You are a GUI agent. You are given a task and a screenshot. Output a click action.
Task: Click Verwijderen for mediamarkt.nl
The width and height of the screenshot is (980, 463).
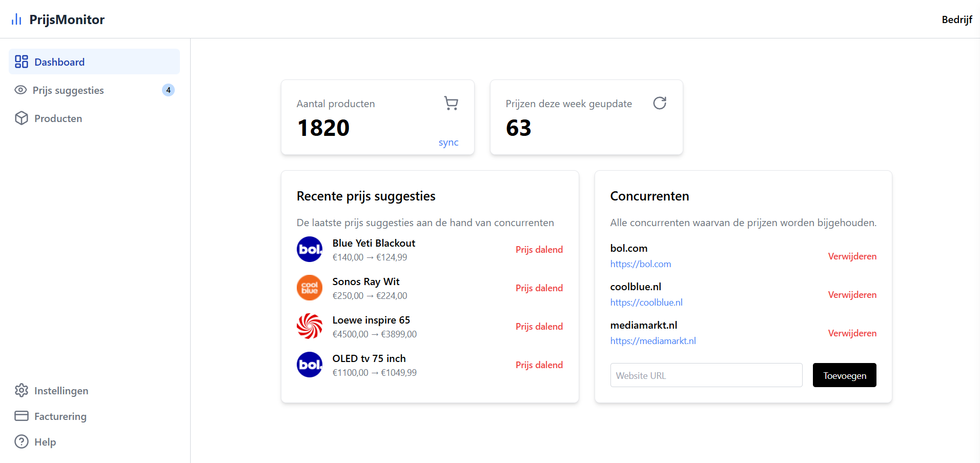pos(852,333)
